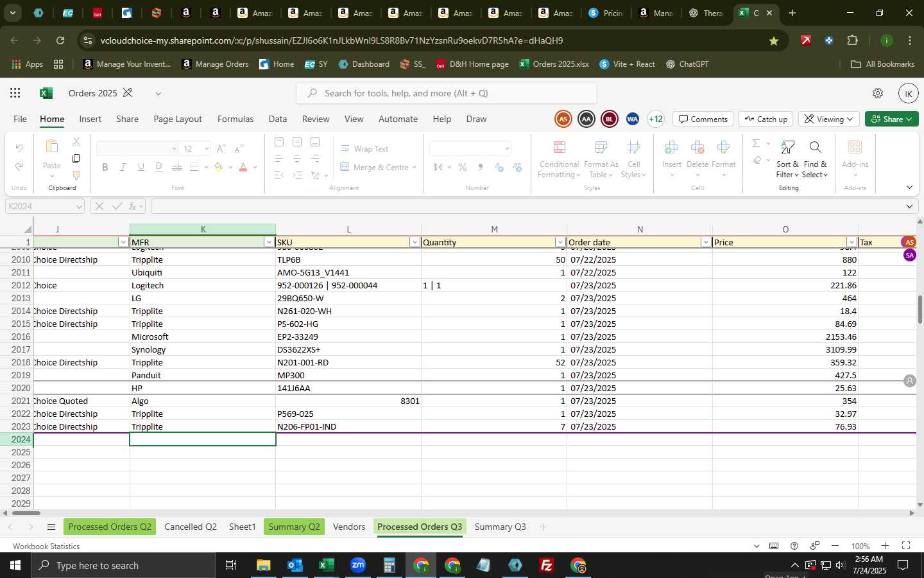Screen dimensions: 924x578
Task: Click the Fill Colour bucket swatch
Action: pyautogui.click(x=219, y=167)
